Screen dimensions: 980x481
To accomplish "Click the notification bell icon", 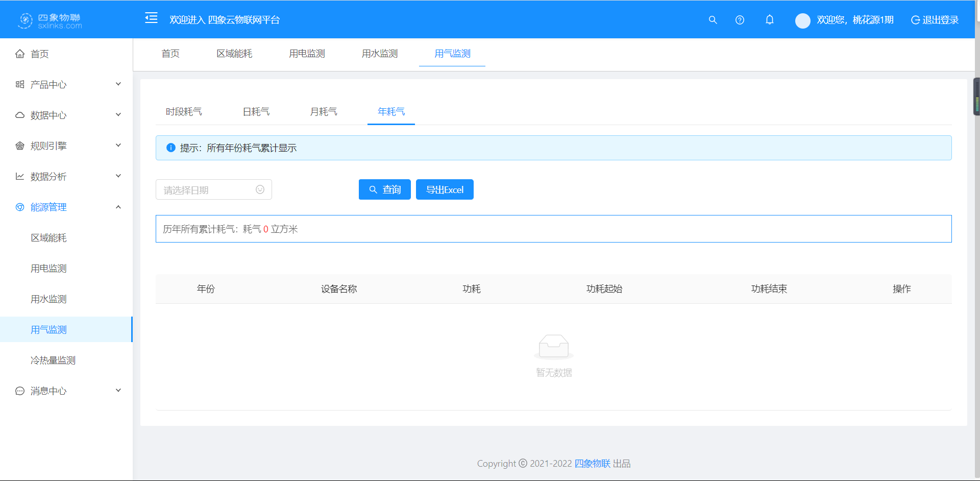I will 770,20.
